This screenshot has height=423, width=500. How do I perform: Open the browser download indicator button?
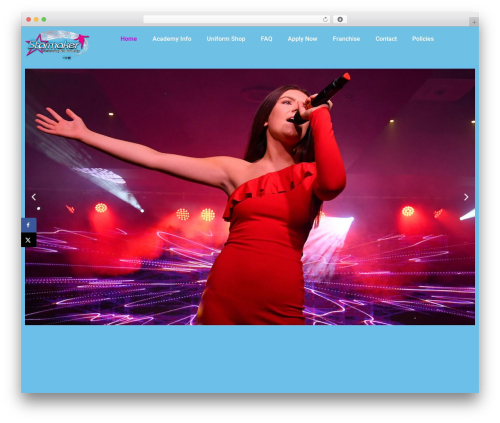(x=340, y=19)
